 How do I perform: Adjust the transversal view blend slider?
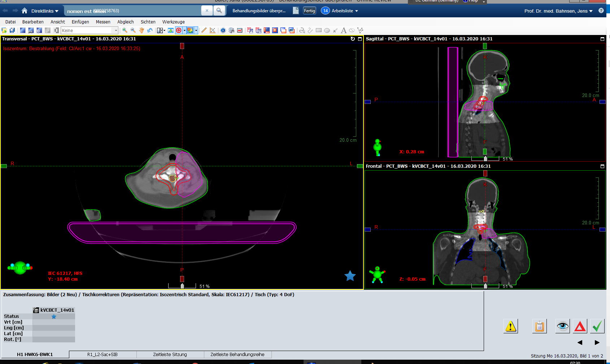[x=182, y=286]
